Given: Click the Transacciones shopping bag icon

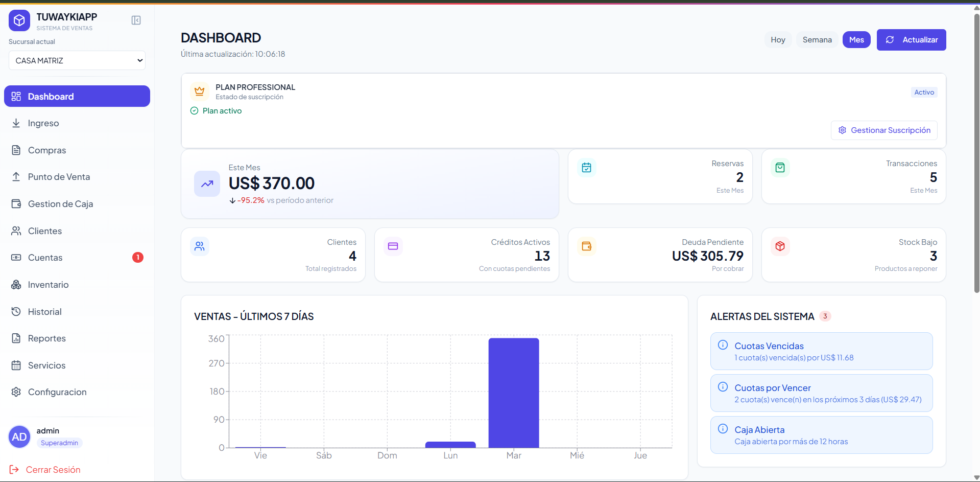Looking at the screenshot, I should pos(780,168).
